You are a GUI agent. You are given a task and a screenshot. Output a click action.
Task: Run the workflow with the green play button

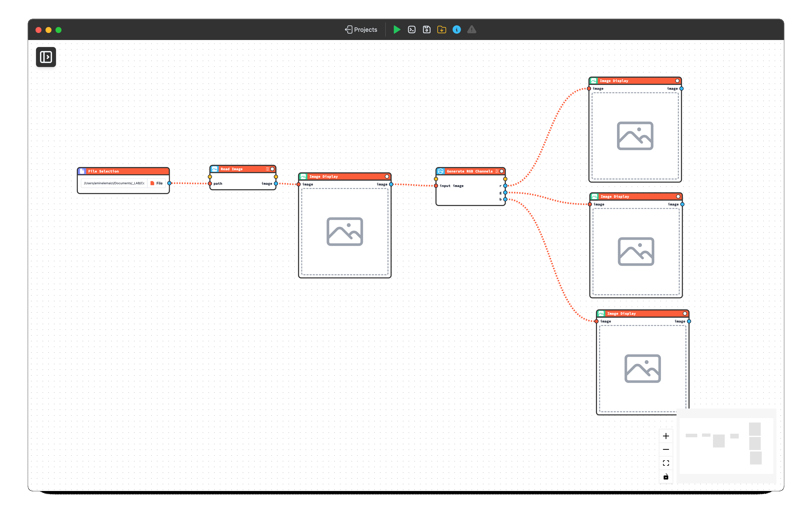(x=396, y=30)
